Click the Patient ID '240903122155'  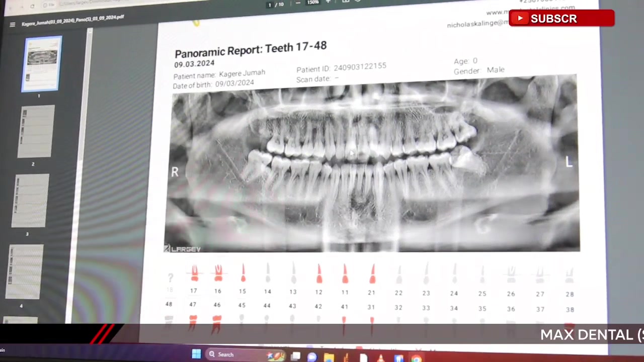(x=360, y=66)
